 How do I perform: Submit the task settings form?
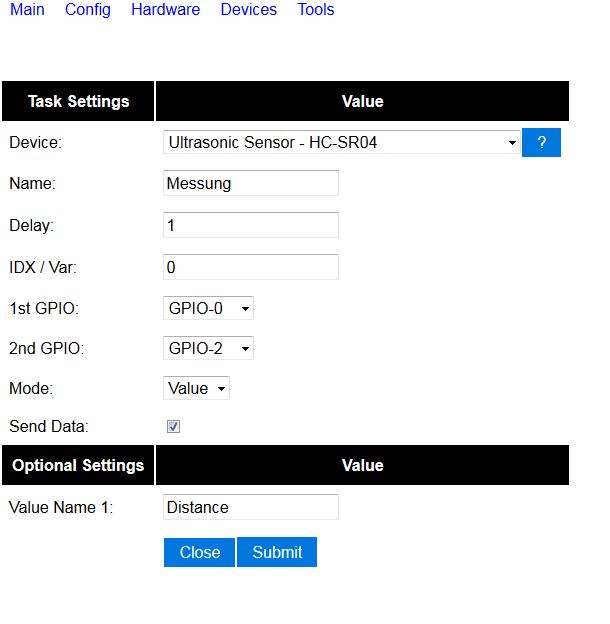(277, 552)
